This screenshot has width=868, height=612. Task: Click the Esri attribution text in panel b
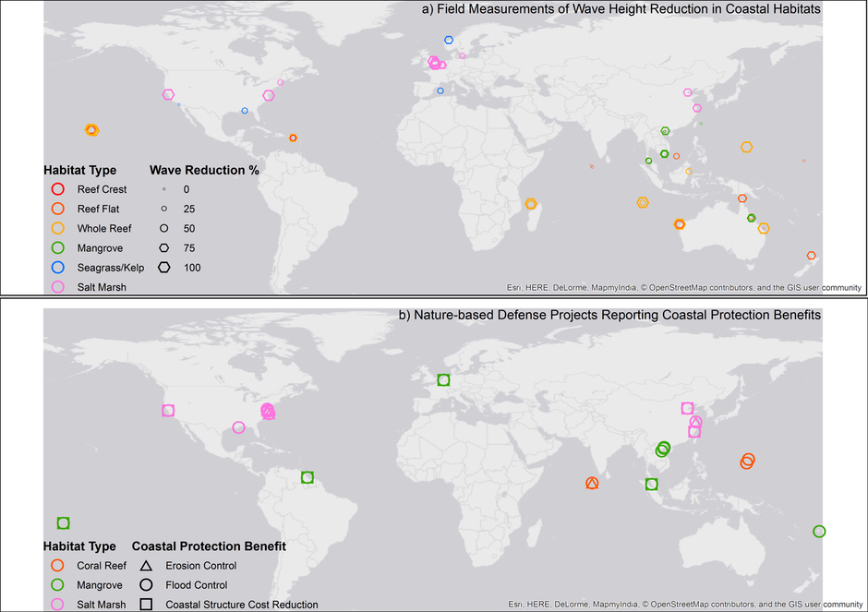685,605
